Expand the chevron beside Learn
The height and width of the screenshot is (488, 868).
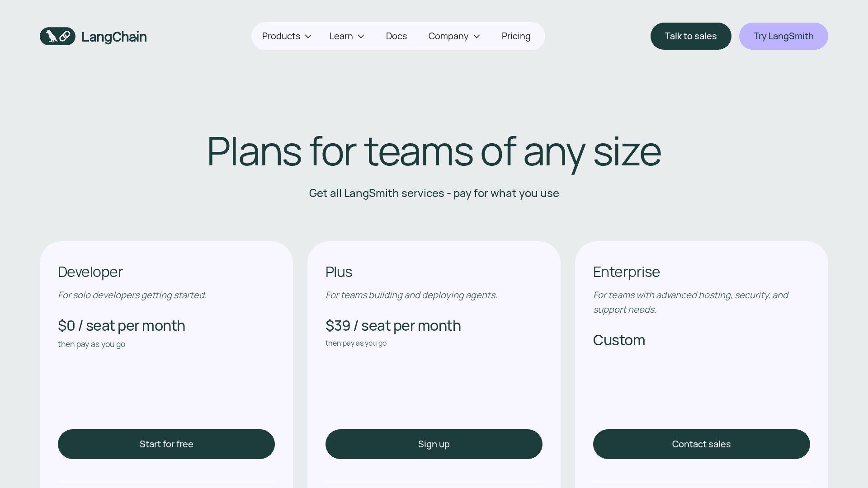pyautogui.click(x=361, y=37)
